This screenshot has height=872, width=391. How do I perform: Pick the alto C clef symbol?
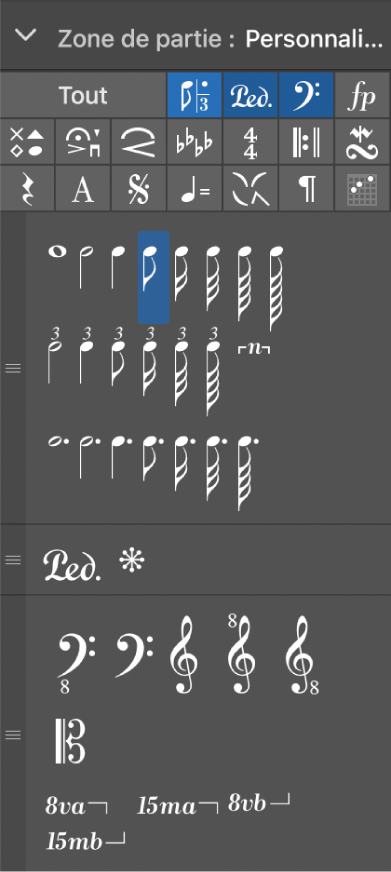(70, 741)
